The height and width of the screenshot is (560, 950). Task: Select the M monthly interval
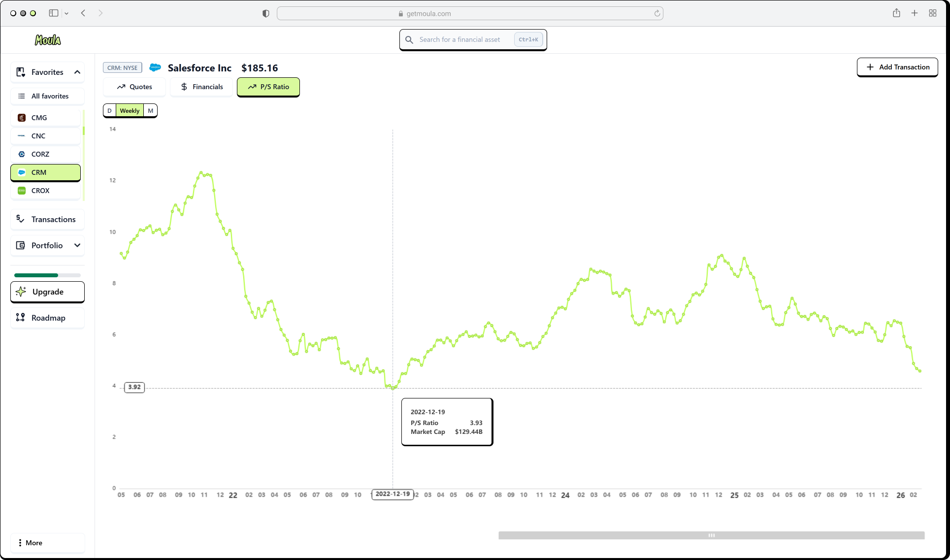coord(150,110)
